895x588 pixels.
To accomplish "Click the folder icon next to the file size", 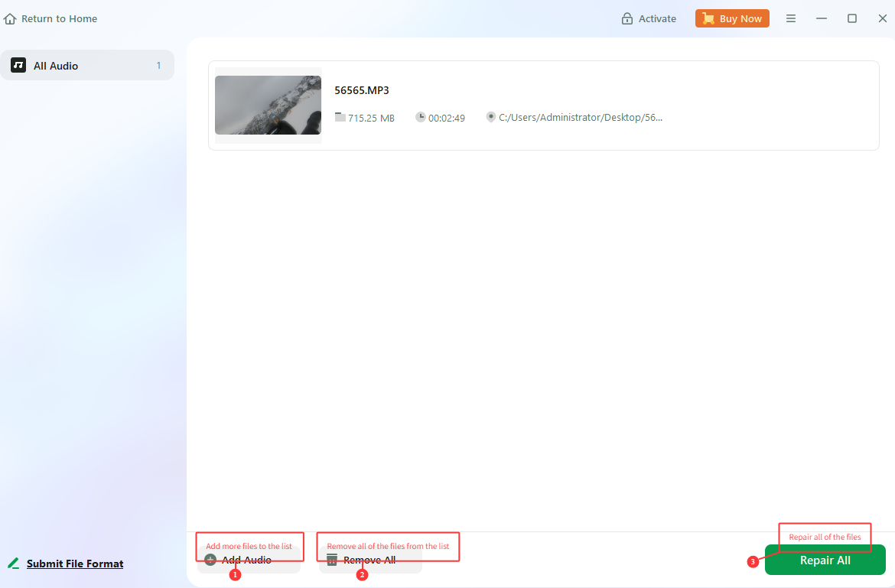I will tap(340, 117).
